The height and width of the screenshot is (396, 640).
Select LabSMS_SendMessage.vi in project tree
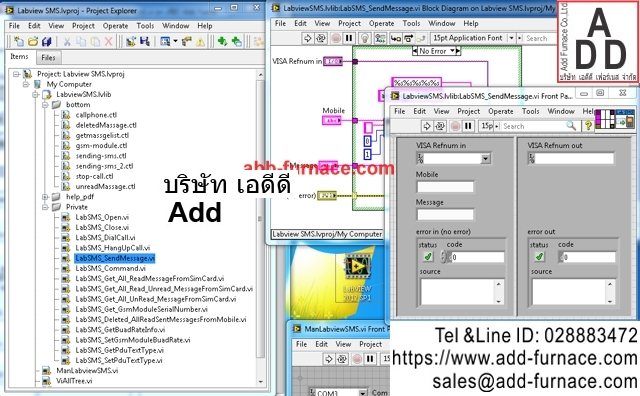point(115,258)
